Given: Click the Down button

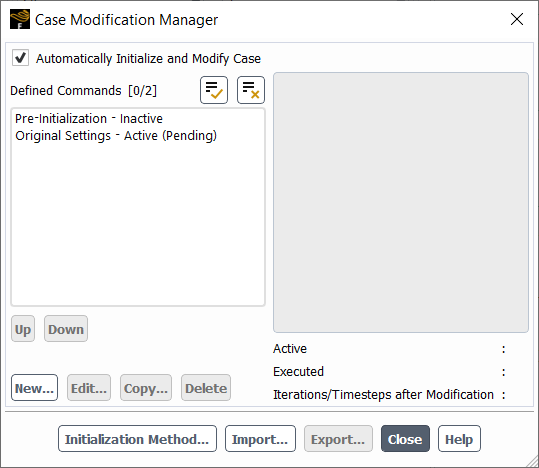Looking at the screenshot, I should pyautogui.click(x=66, y=329).
